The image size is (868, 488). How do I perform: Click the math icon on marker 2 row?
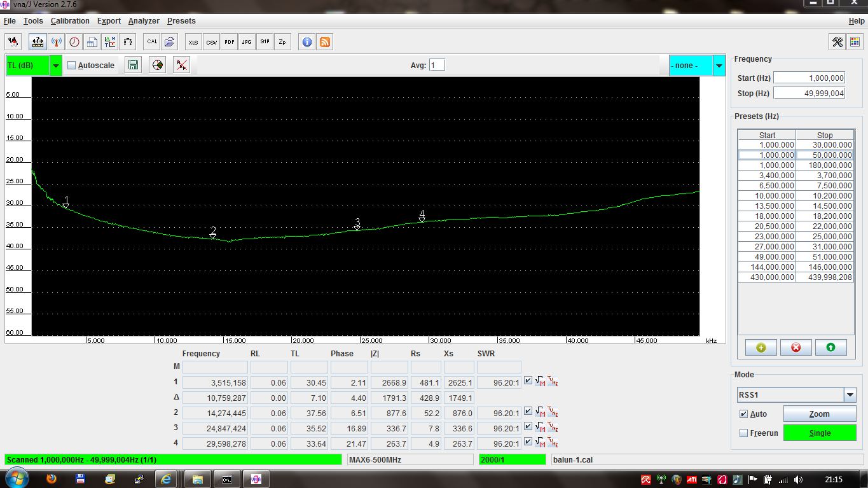tap(540, 412)
